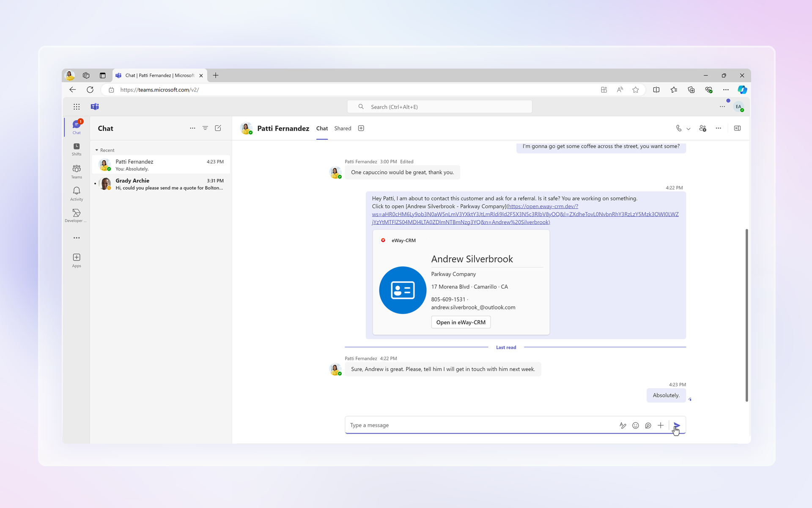The image size is (812, 508).
Task: Refresh the browser page
Action: click(x=90, y=90)
